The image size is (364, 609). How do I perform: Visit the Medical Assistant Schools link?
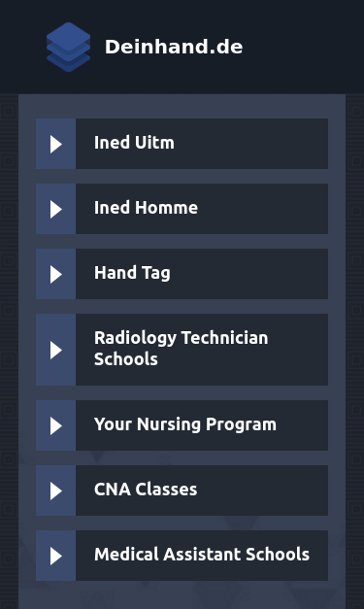pos(202,555)
